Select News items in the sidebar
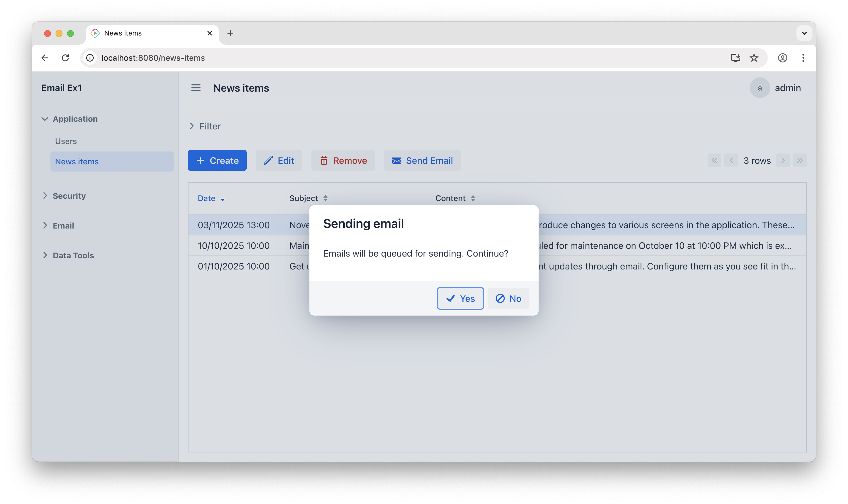 click(x=77, y=162)
